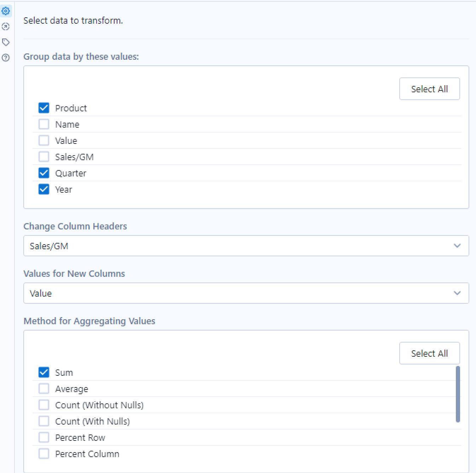
Task: Expand the Values for New Columns dropdown
Action: 246,293
